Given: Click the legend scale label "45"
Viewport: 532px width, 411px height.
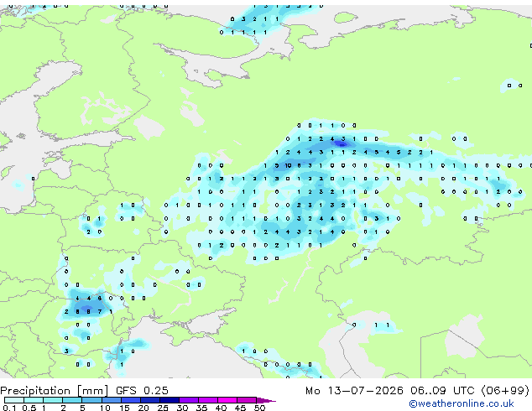Looking at the screenshot, I should 240,408.
